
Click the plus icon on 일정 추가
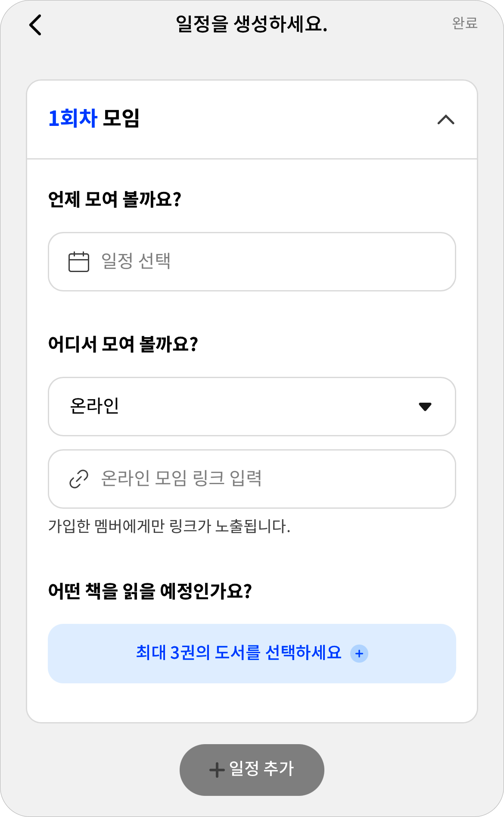point(217,770)
